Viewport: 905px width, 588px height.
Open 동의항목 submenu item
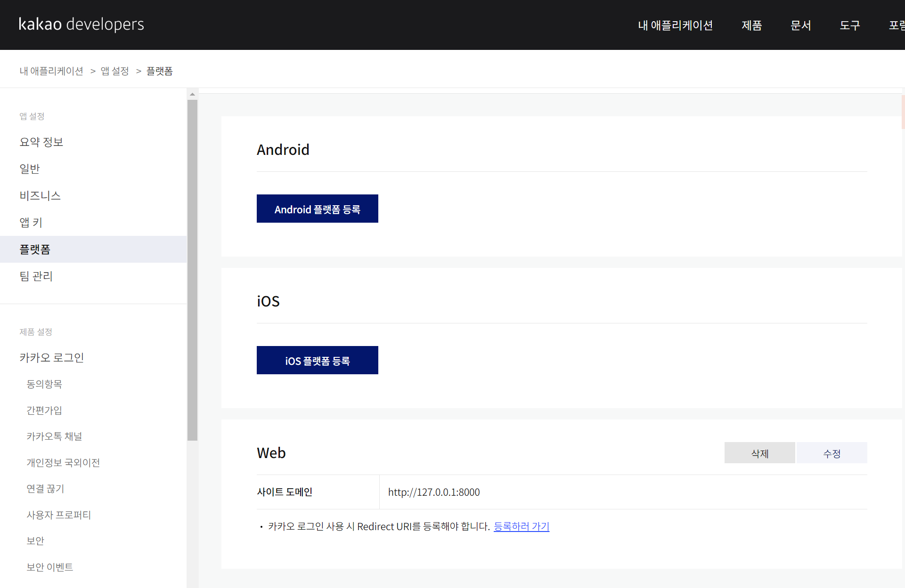point(44,384)
